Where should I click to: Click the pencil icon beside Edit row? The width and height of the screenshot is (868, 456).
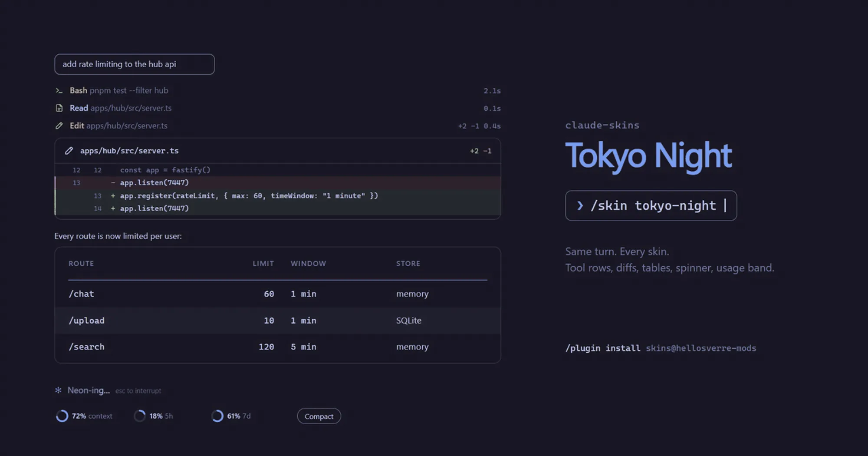[59, 126]
